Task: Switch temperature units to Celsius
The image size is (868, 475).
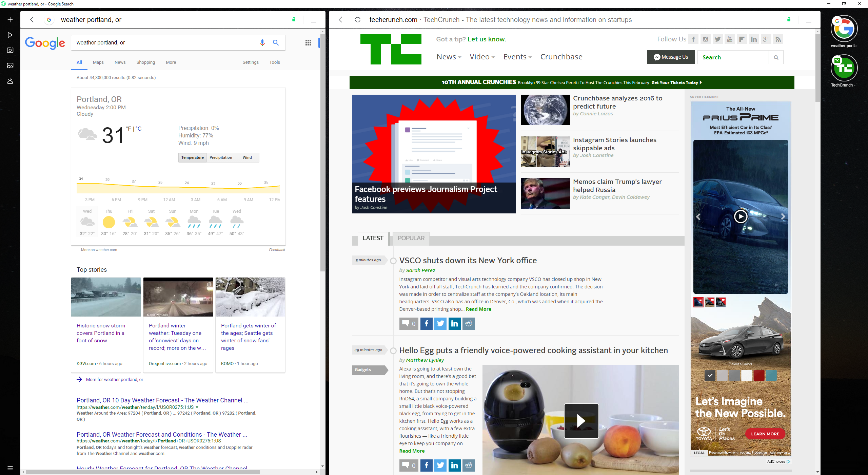Action: (139, 129)
